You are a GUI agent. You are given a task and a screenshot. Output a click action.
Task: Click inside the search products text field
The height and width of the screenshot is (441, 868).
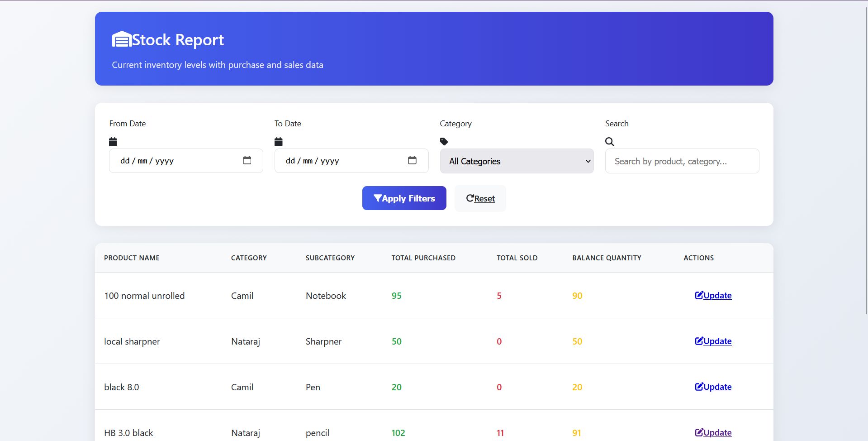click(x=682, y=161)
